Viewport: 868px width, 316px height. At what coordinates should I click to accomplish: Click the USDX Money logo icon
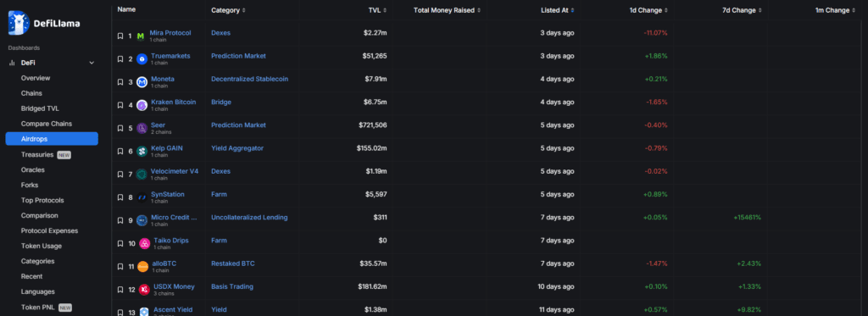tap(144, 290)
